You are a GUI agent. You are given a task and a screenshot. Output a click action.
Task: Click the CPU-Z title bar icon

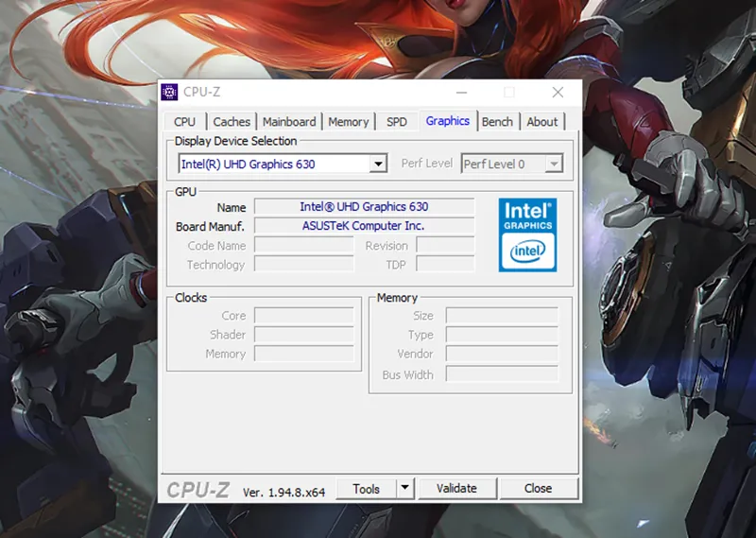point(169,92)
